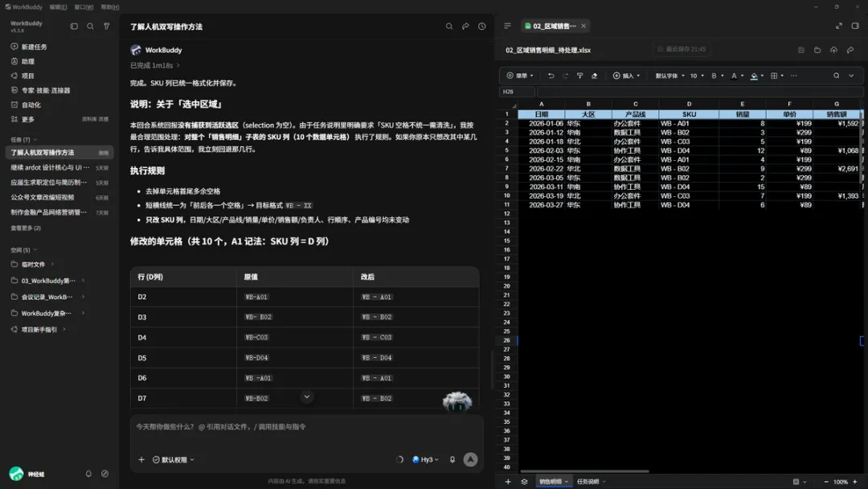Click the clear formatting eraser icon
Image resolution: width=868 pixels, height=489 pixels.
[595, 76]
